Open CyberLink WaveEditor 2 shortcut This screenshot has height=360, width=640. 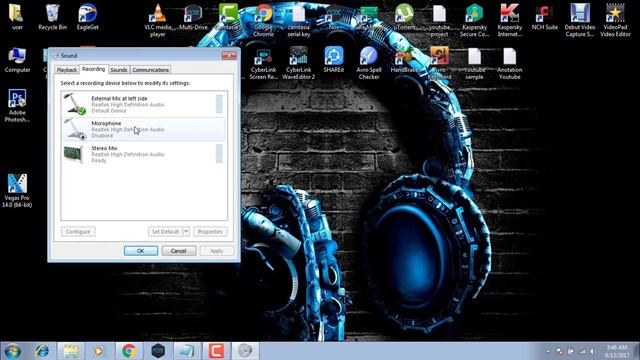click(x=298, y=63)
